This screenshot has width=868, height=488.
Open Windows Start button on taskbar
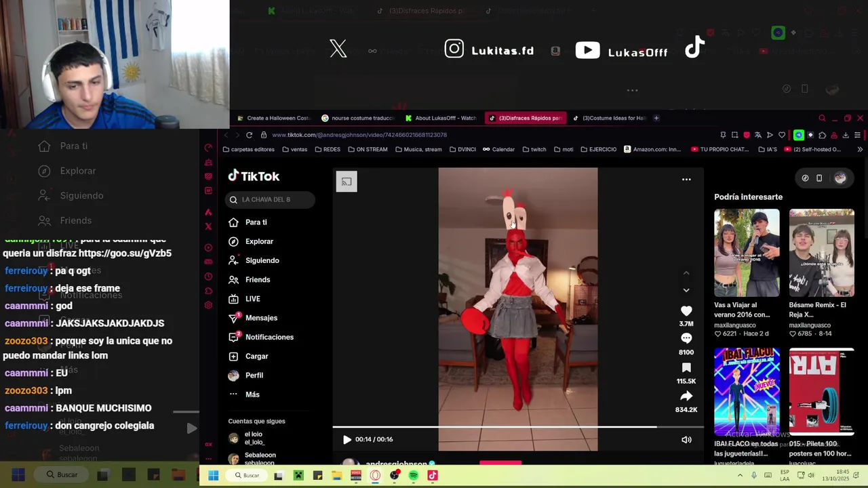tap(213, 476)
